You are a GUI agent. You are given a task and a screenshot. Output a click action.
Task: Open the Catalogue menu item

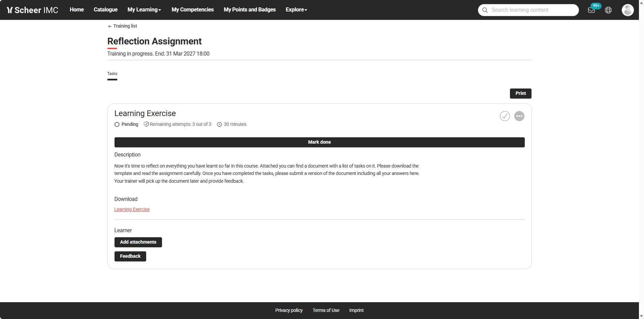[105, 10]
